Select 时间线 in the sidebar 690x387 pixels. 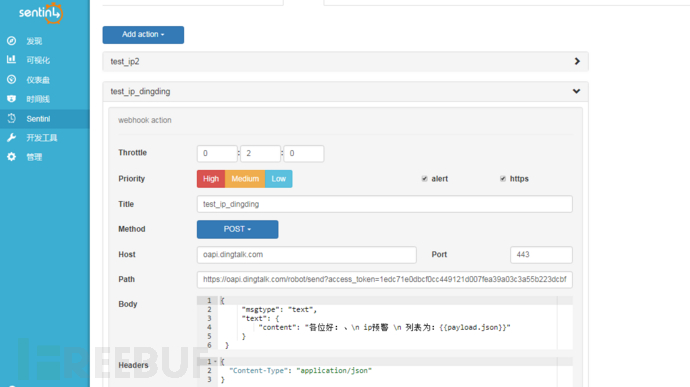(x=38, y=99)
